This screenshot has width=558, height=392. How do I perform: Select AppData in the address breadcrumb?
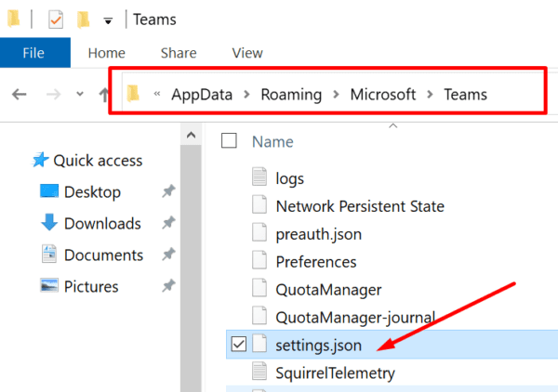(202, 95)
